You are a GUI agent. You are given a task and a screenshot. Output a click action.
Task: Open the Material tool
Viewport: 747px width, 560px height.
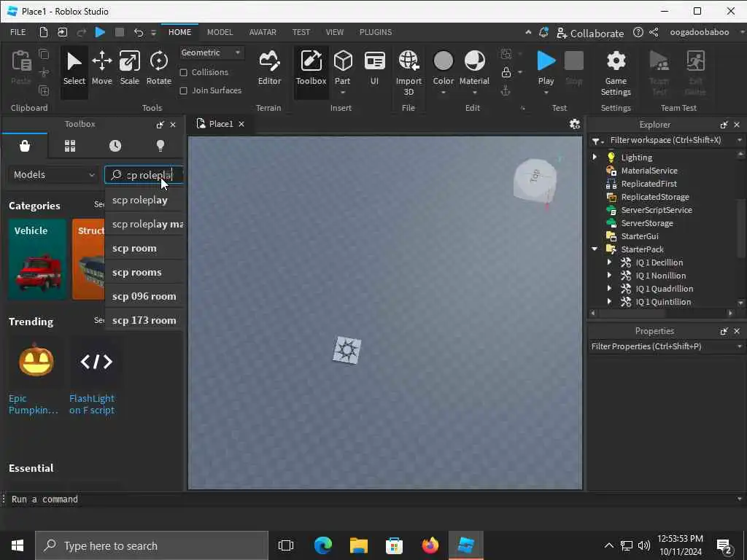[x=474, y=69]
